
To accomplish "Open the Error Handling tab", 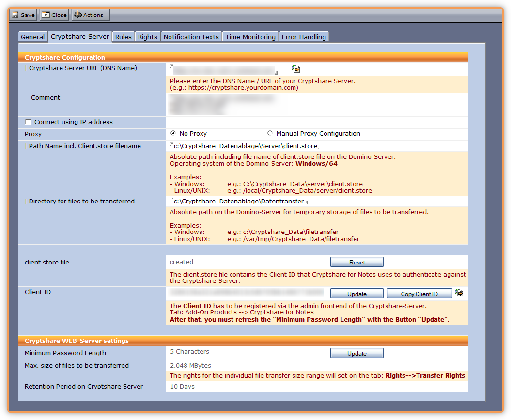I will tap(304, 37).
